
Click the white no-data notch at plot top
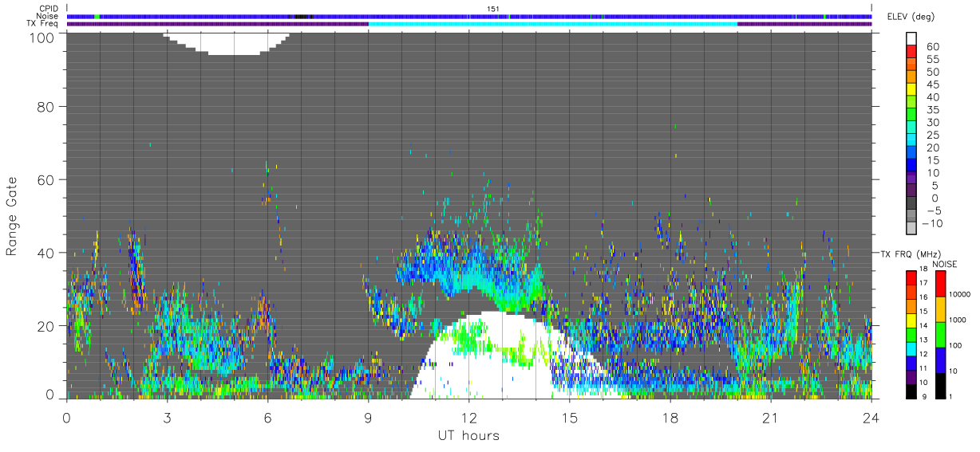coord(227,43)
